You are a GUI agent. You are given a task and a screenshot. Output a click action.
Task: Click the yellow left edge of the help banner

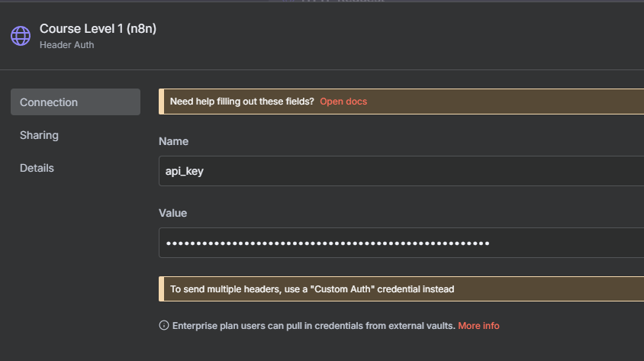pyautogui.click(x=161, y=102)
